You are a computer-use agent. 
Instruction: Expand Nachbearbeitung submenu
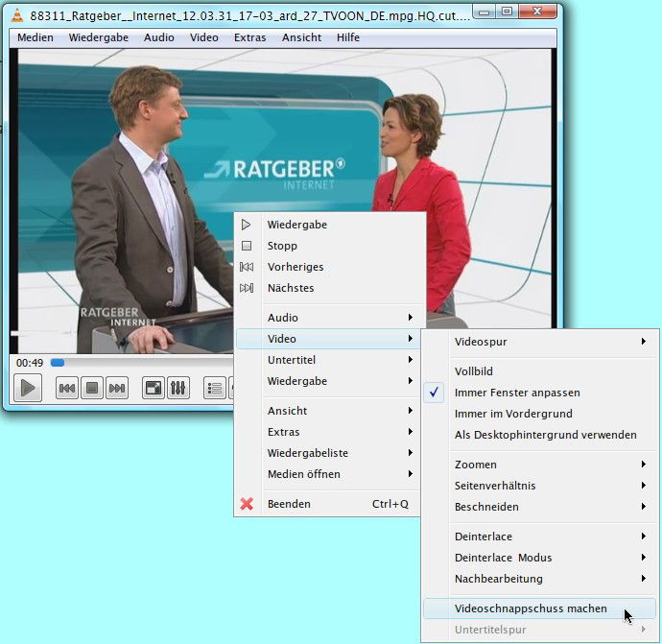pos(539,579)
